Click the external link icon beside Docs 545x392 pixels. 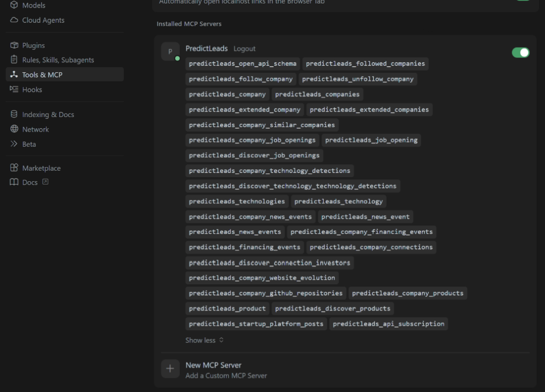tap(45, 182)
